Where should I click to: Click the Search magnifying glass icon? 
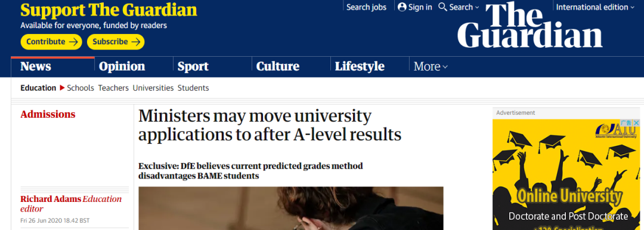[442, 7]
